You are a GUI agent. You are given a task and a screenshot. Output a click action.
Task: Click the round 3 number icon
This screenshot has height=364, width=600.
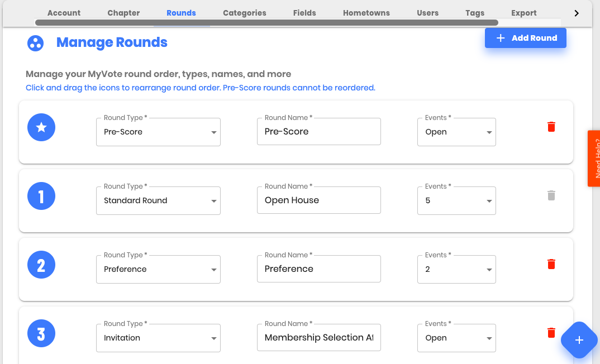[41, 333]
